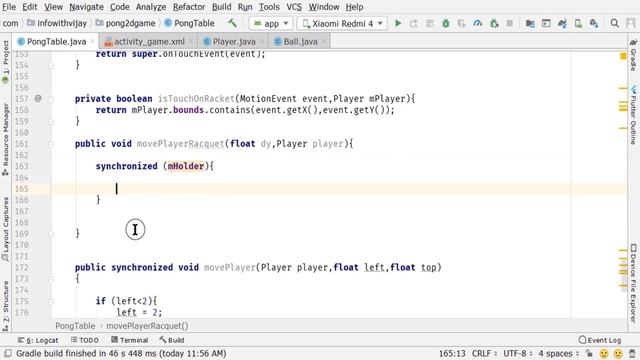
Task: Click the Project Structure icon
Action: coord(530,23)
